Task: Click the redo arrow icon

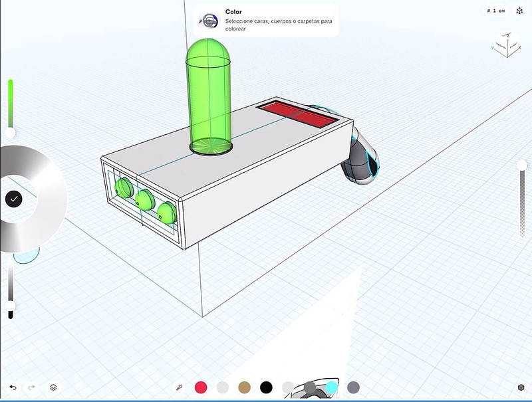Action: 31,387
